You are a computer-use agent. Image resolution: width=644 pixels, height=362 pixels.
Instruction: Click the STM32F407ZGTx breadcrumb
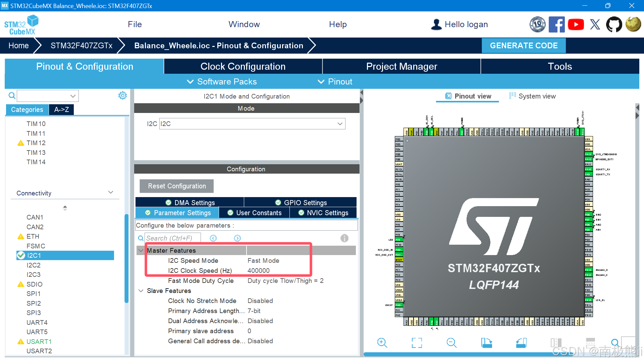coord(82,46)
